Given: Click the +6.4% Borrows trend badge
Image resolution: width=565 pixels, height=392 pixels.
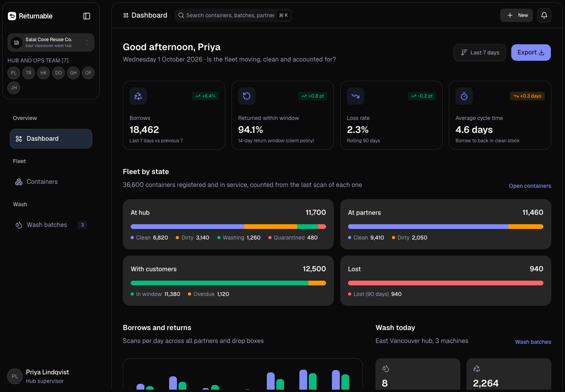Looking at the screenshot, I should click(x=205, y=96).
